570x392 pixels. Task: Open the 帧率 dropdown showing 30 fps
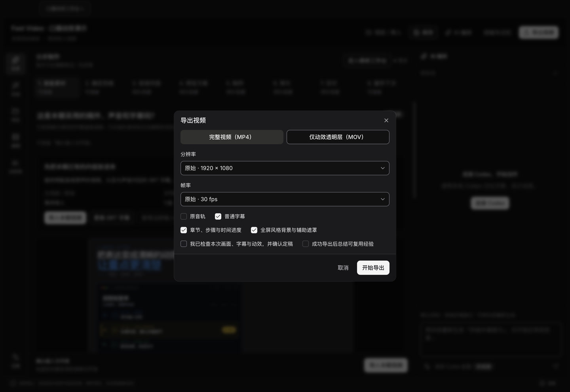tap(285, 199)
